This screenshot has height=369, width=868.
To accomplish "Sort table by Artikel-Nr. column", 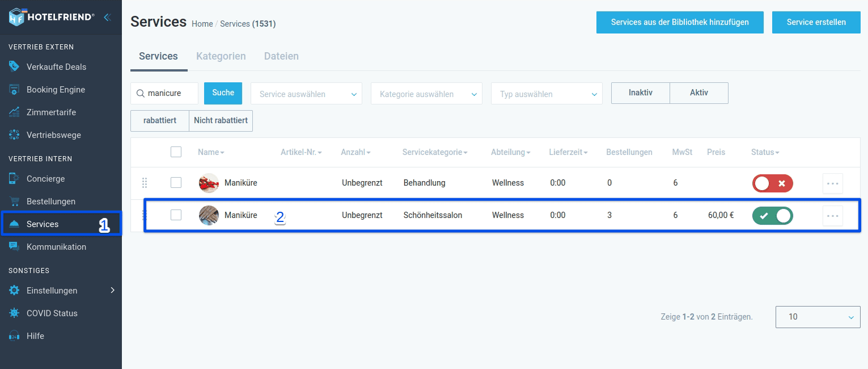I will point(301,152).
